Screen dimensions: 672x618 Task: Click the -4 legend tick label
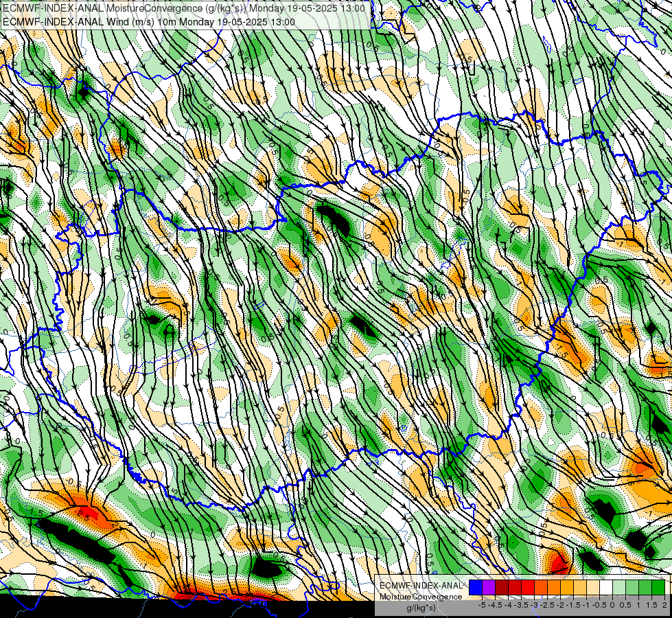point(508,605)
